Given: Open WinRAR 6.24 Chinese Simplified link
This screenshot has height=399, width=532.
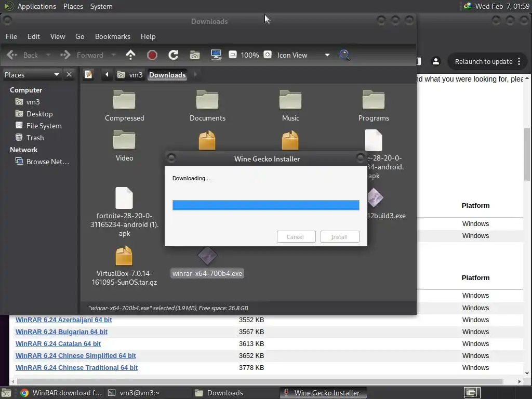Looking at the screenshot, I should [x=76, y=355].
